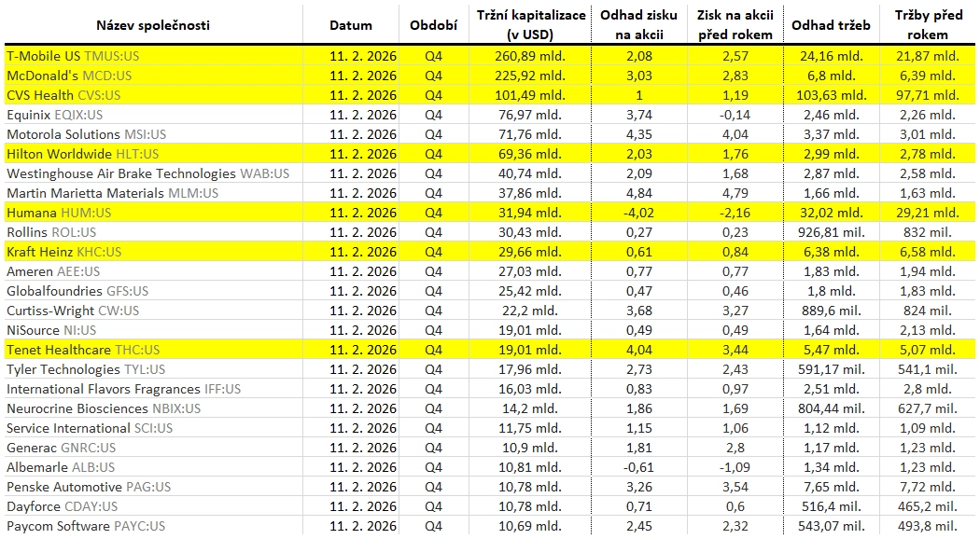Click the 'Období' column header
980x539 pixels.
point(434,25)
